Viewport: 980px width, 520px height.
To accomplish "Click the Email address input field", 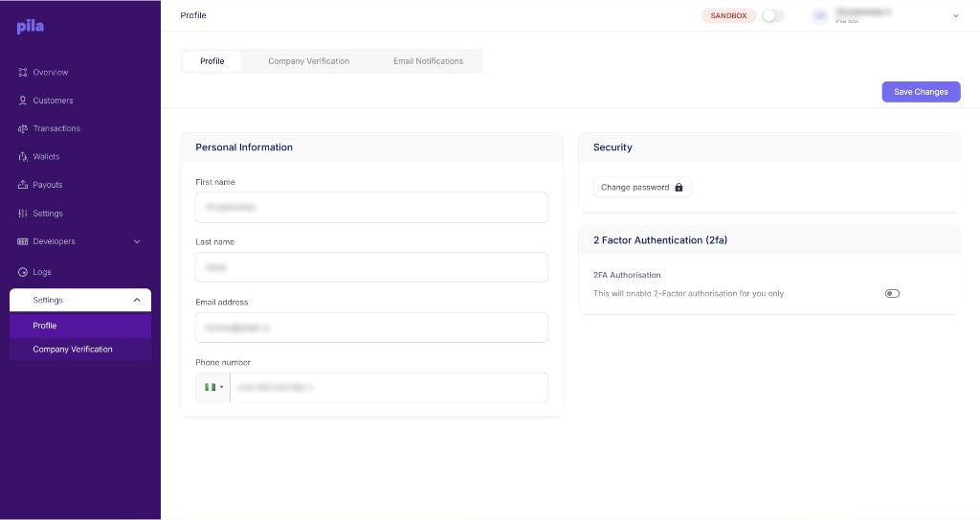I will [371, 328].
